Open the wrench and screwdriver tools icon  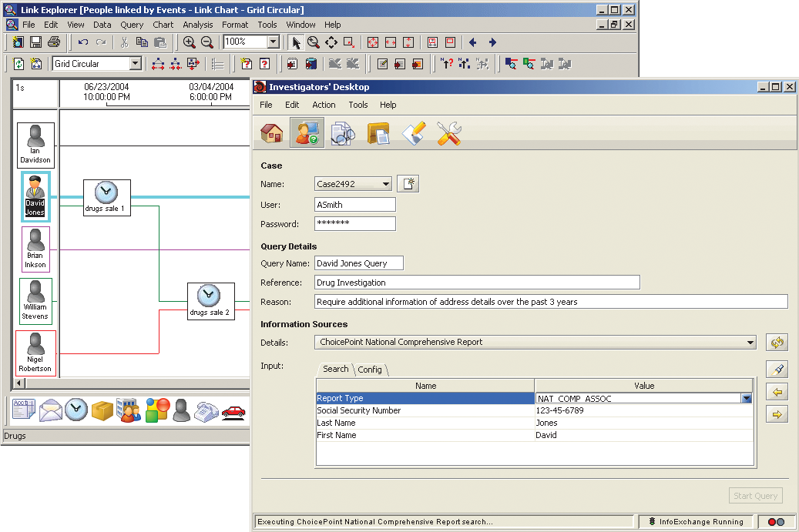448,133
